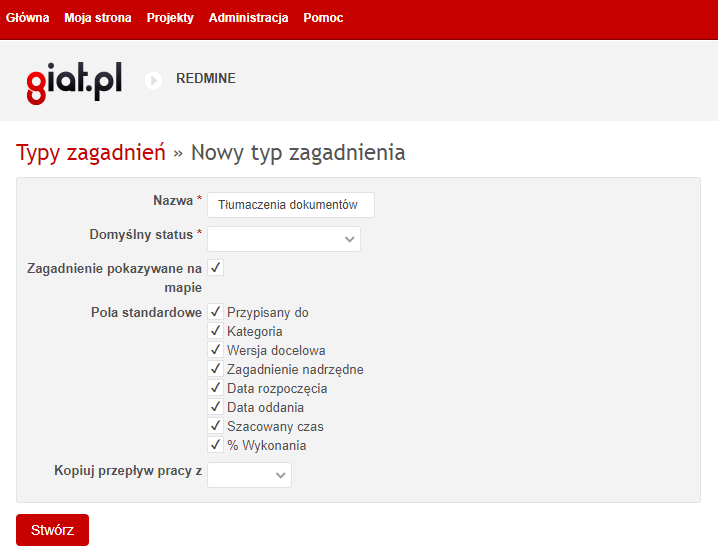Uncheck the Data rozpoczęcia checkbox
Screen dimensions: 718x555
(216, 388)
